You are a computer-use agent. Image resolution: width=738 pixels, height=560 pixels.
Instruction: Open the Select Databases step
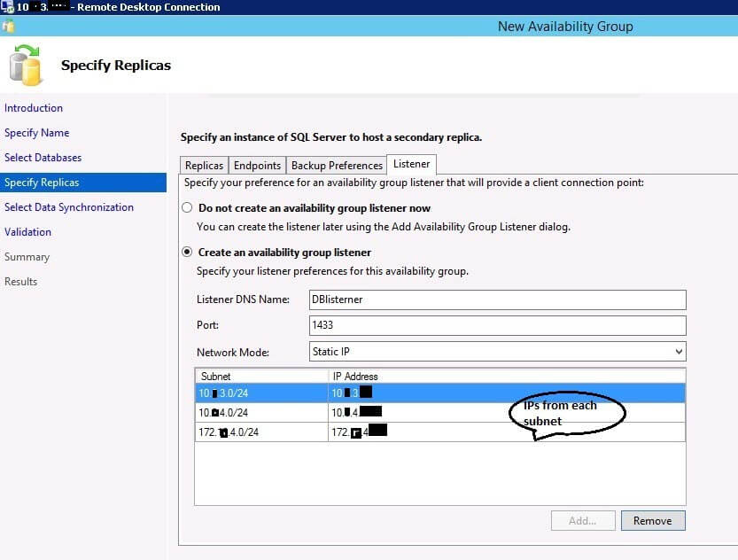43,158
